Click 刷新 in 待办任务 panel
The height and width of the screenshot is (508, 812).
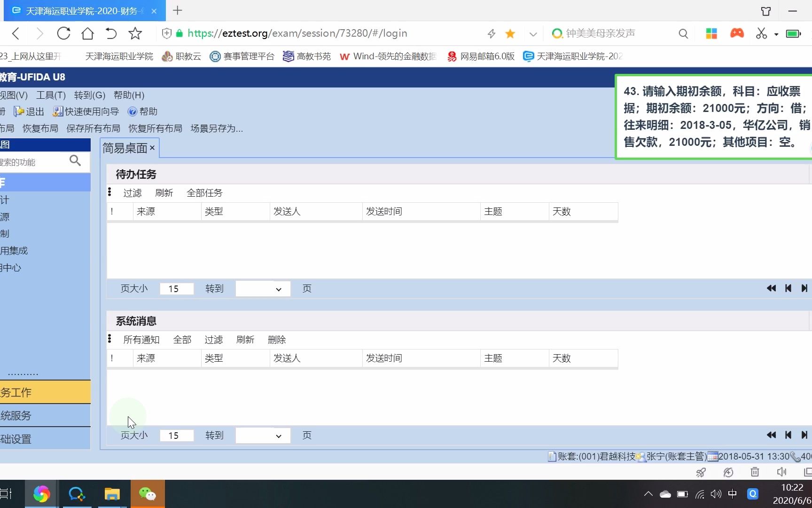[x=164, y=193]
